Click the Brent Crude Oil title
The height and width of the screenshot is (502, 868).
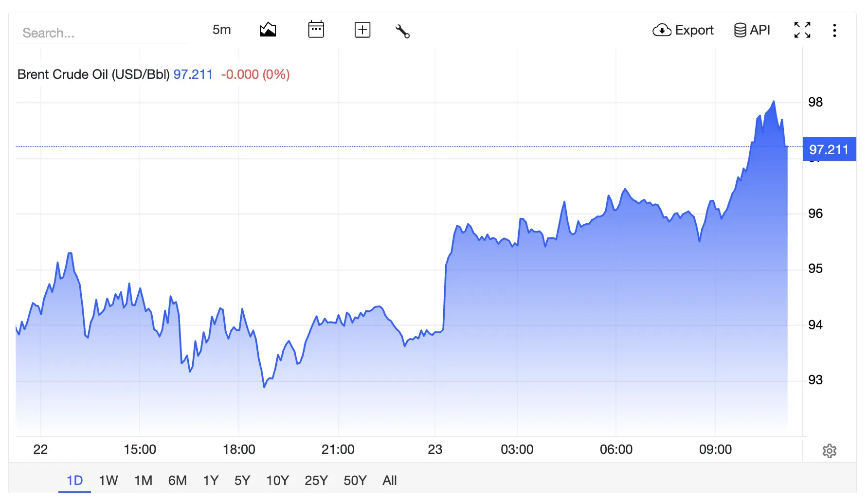click(x=93, y=74)
